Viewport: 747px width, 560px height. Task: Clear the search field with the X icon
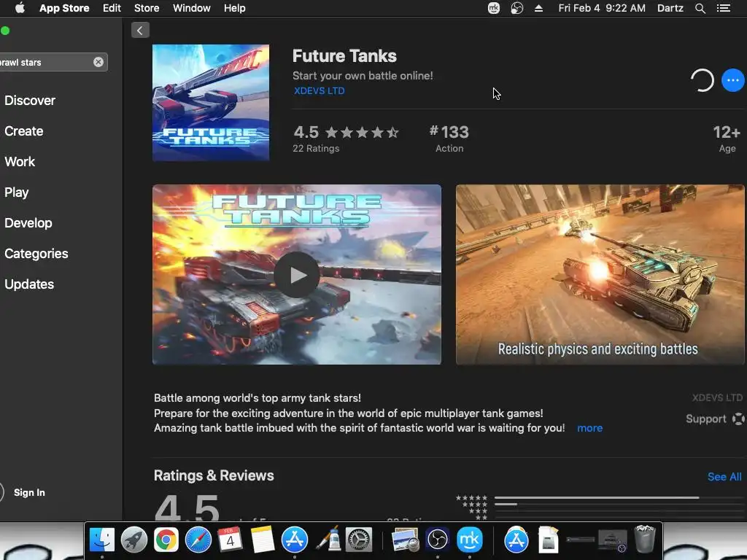click(x=98, y=62)
